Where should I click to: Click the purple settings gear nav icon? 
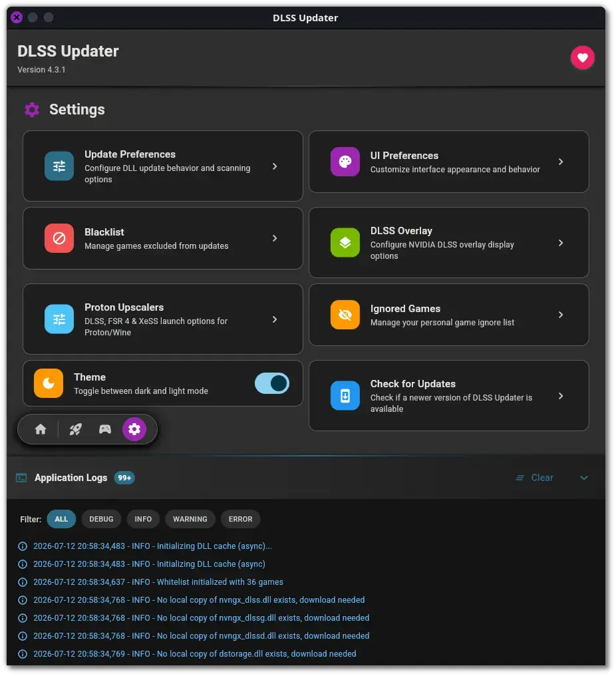click(134, 429)
